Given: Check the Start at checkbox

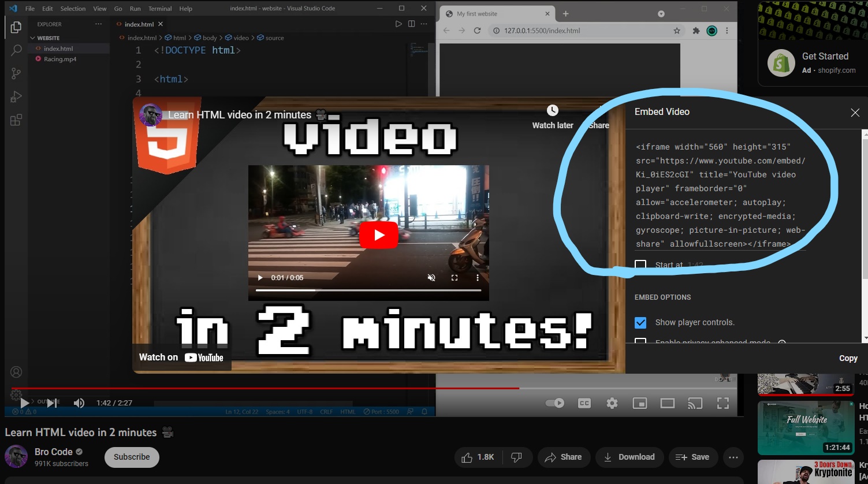Looking at the screenshot, I should click(640, 265).
